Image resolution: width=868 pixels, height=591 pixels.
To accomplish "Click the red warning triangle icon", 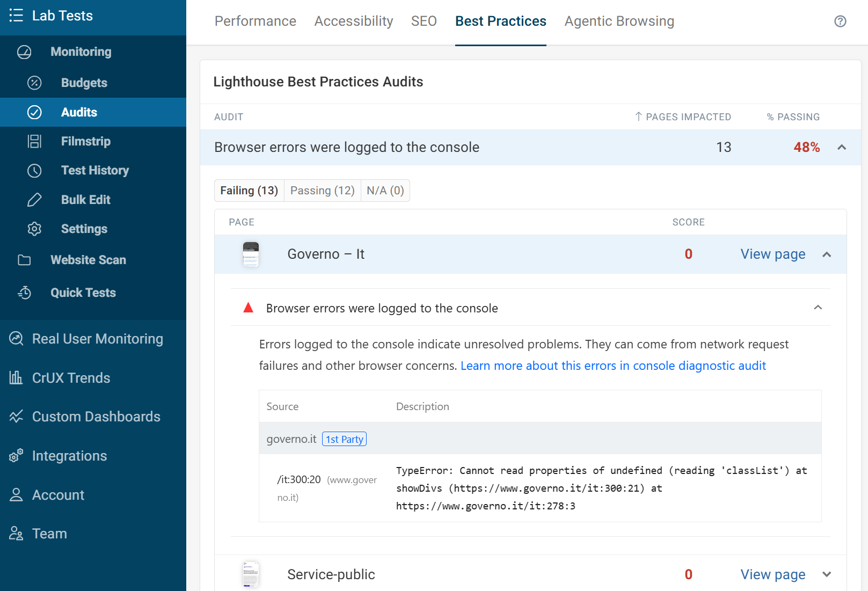I will click(x=248, y=308).
